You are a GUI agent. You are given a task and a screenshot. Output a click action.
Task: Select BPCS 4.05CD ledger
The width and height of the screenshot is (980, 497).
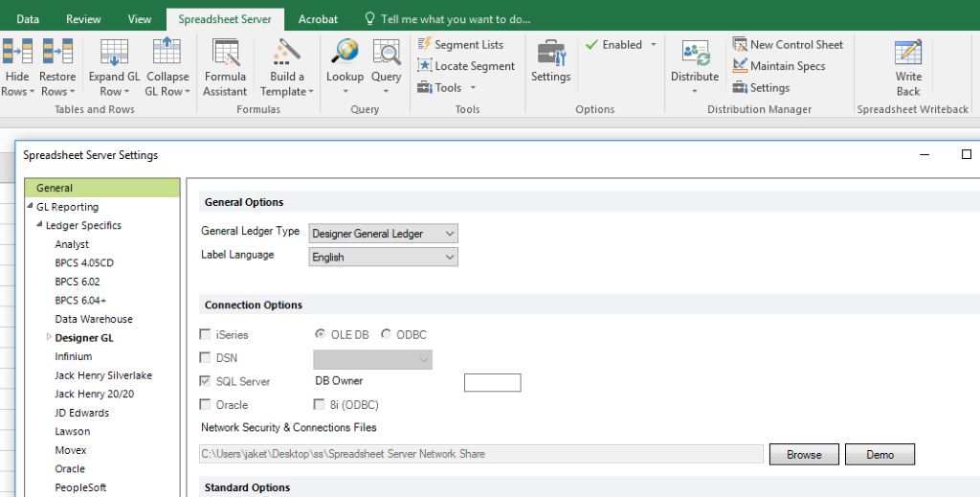(84, 262)
